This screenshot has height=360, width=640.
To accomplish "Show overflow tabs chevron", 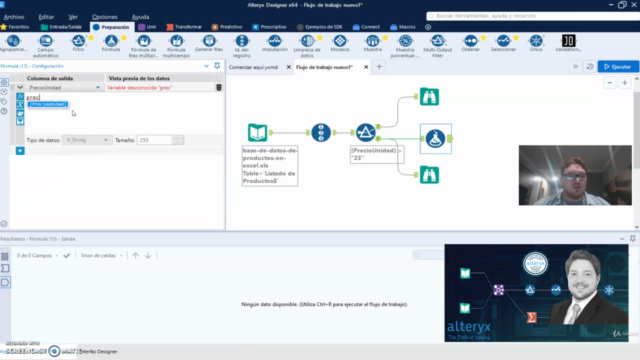I will click(x=576, y=67).
